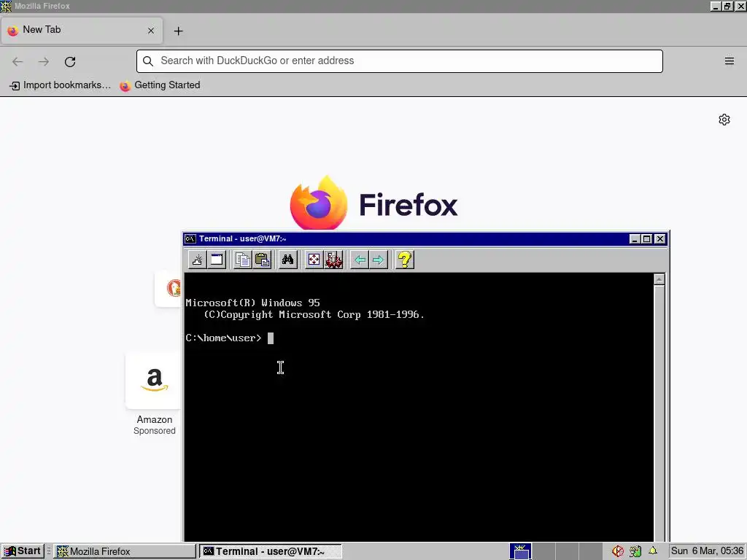Screen dimensions: 747x560
Task: Click the Copyright Microsoft Corp text line
Action: [314, 315]
